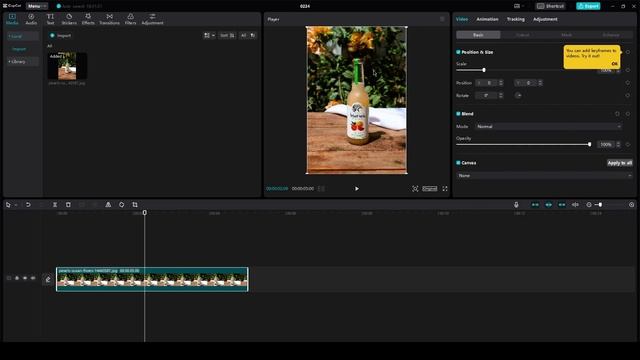Open the Canvas None dropdown
Image resolution: width=640 pixels, height=360 pixels.
point(544,176)
